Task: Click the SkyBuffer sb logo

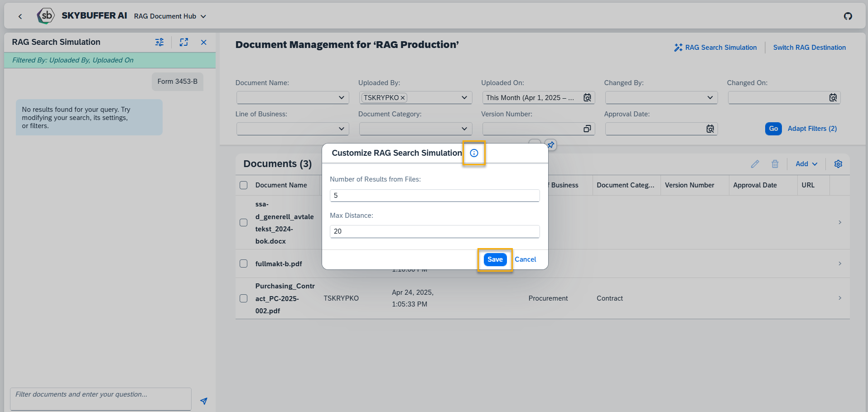Action: point(46,16)
